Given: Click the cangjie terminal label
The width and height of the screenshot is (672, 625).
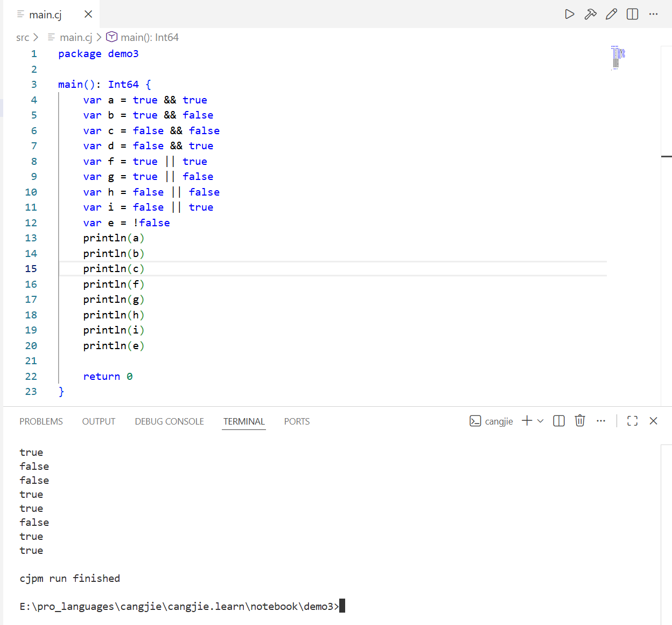Looking at the screenshot, I should click(x=499, y=421).
